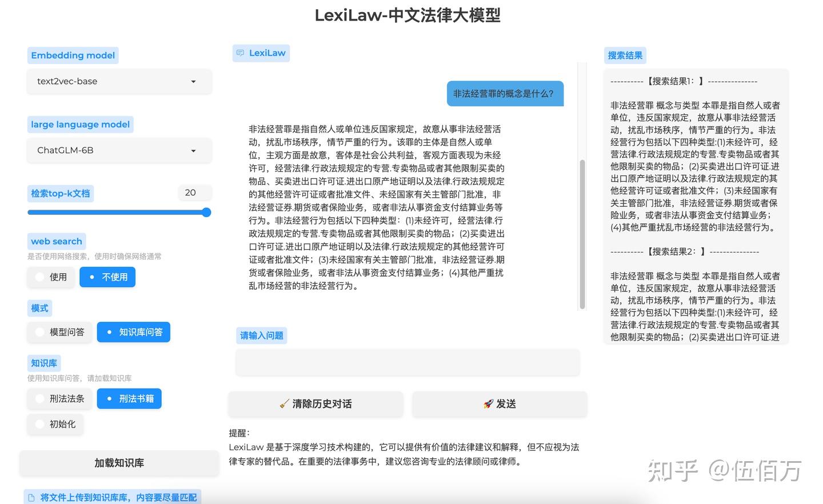The width and height of the screenshot is (823, 504).
Task: Click the 搜索结果 panel label
Action: point(625,55)
